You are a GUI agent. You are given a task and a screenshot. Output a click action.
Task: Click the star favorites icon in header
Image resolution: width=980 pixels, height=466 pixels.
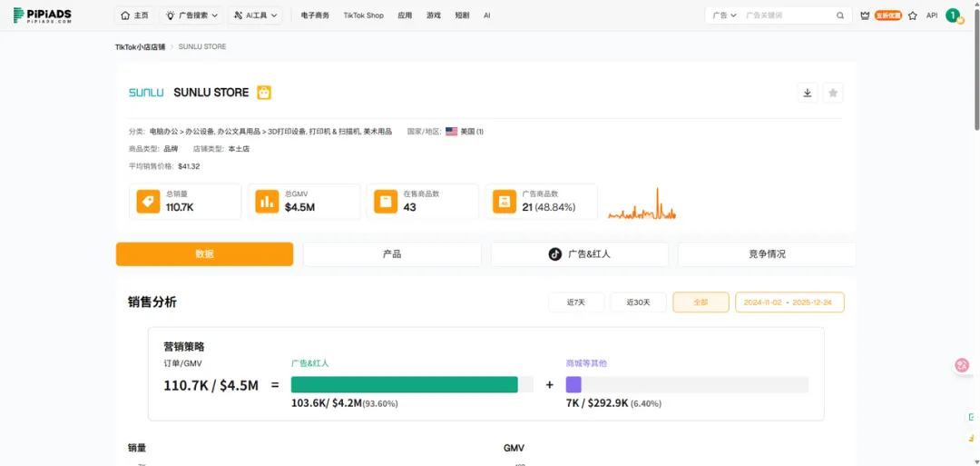(912, 15)
